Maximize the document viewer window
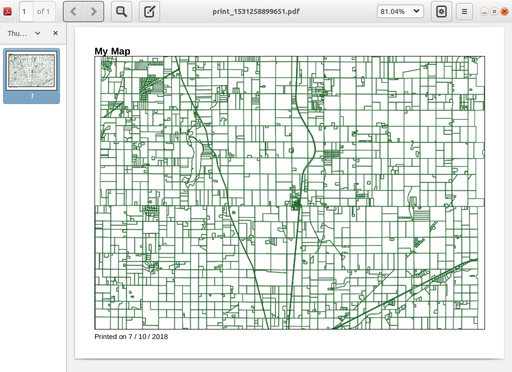Viewport: 512px width, 372px height. [494, 12]
